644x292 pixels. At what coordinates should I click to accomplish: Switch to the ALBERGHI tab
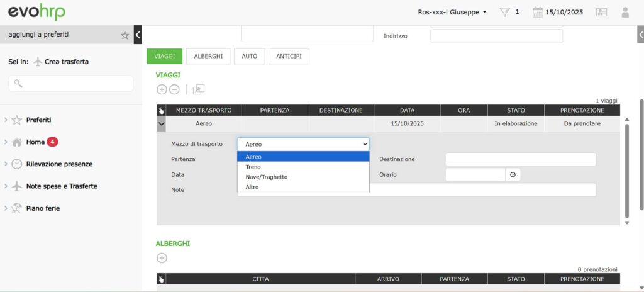tap(208, 56)
